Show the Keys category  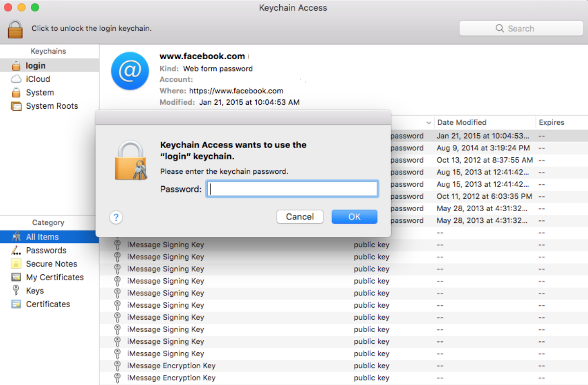[35, 290]
